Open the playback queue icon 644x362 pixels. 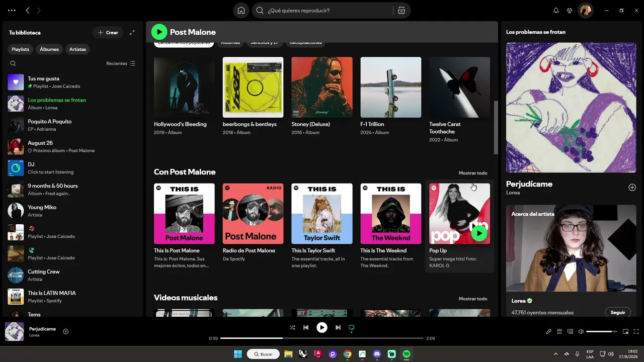click(x=559, y=331)
